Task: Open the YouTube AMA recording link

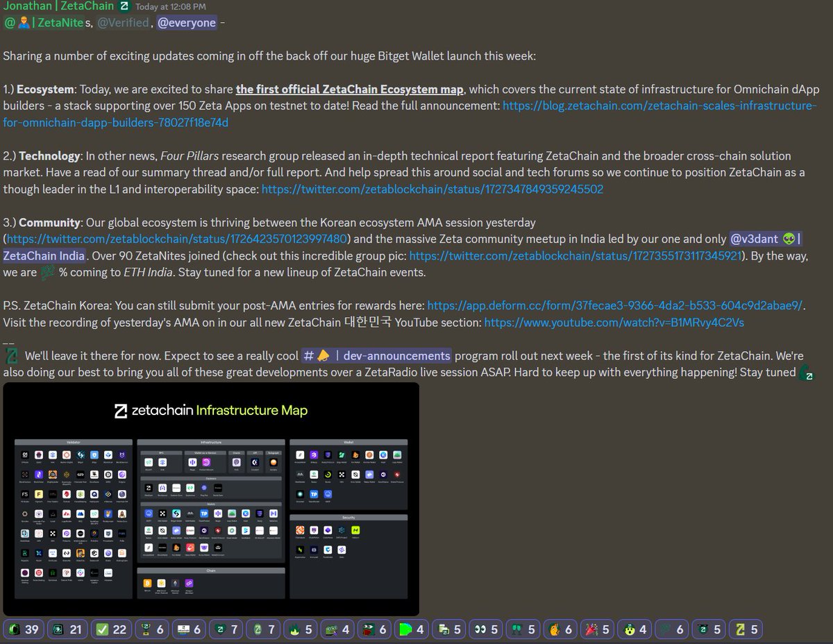Action: (614, 323)
